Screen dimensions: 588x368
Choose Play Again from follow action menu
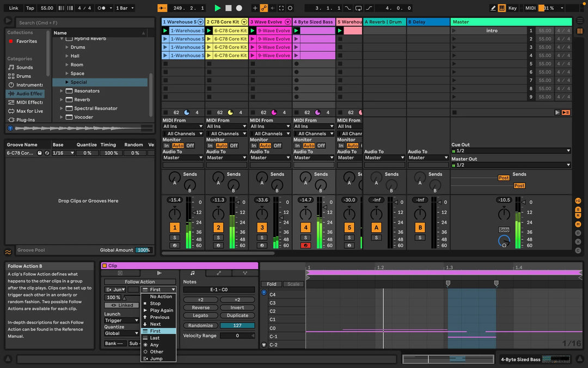(x=161, y=310)
